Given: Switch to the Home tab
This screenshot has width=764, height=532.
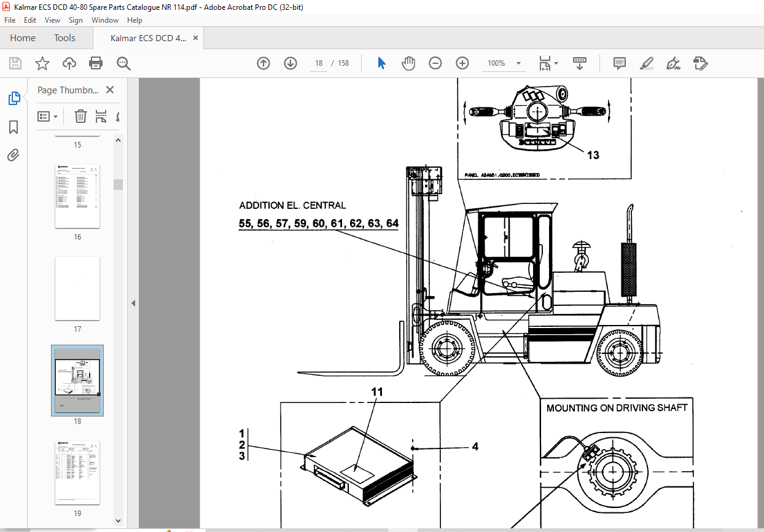Looking at the screenshot, I should point(23,38).
